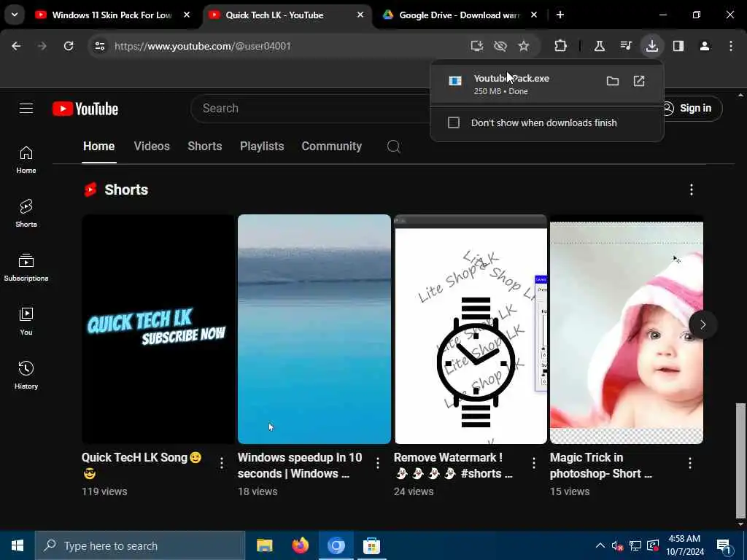Screen dimensions: 747x560
Task: Show hidden system tray icons
Action: (600, 545)
